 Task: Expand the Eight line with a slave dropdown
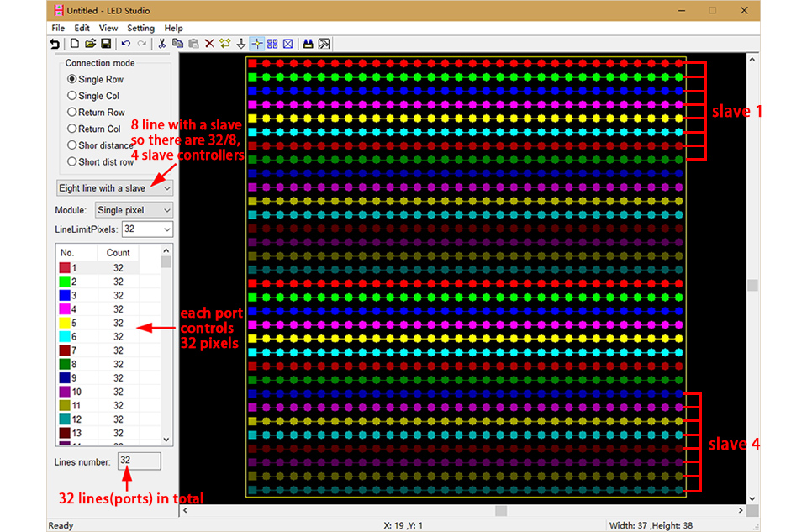tap(114, 188)
